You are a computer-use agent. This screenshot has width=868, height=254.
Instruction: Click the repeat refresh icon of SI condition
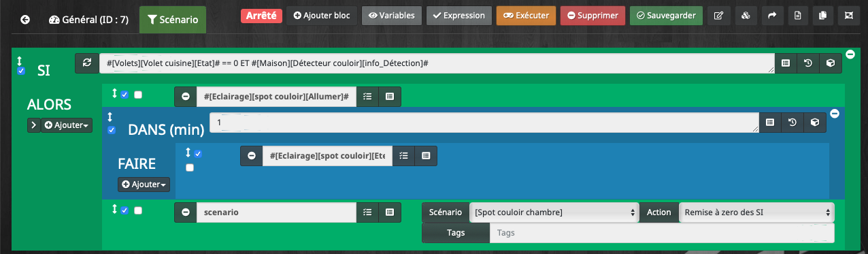point(86,63)
